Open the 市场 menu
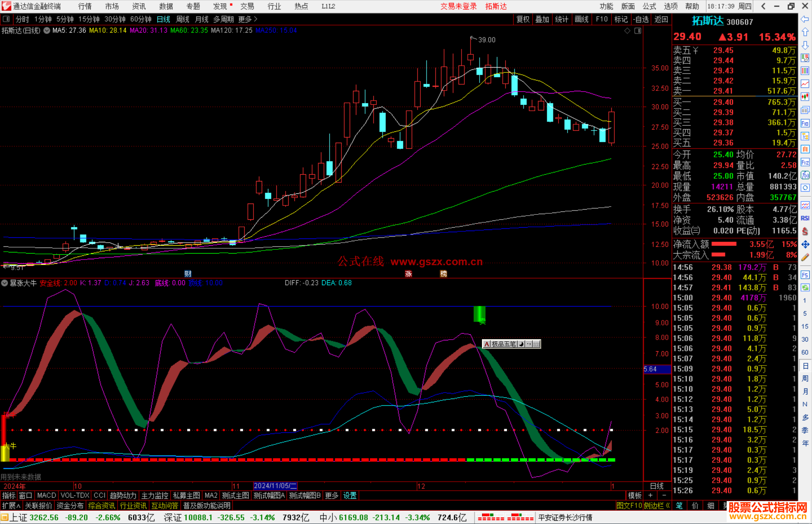The width and height of the screenshot is (812, 524). pyautogui.click(x=112, y=6)
